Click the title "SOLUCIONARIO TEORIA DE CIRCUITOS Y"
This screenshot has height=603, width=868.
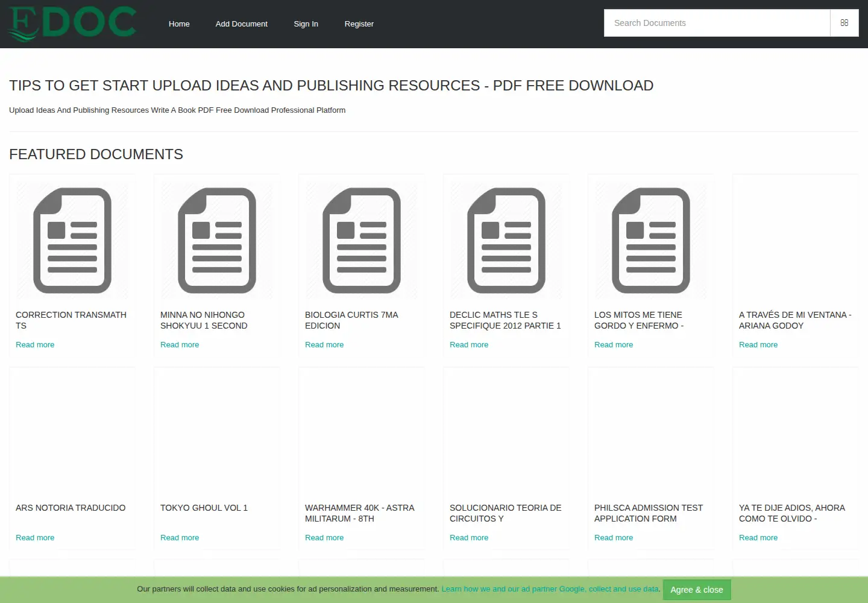(506, 513)
